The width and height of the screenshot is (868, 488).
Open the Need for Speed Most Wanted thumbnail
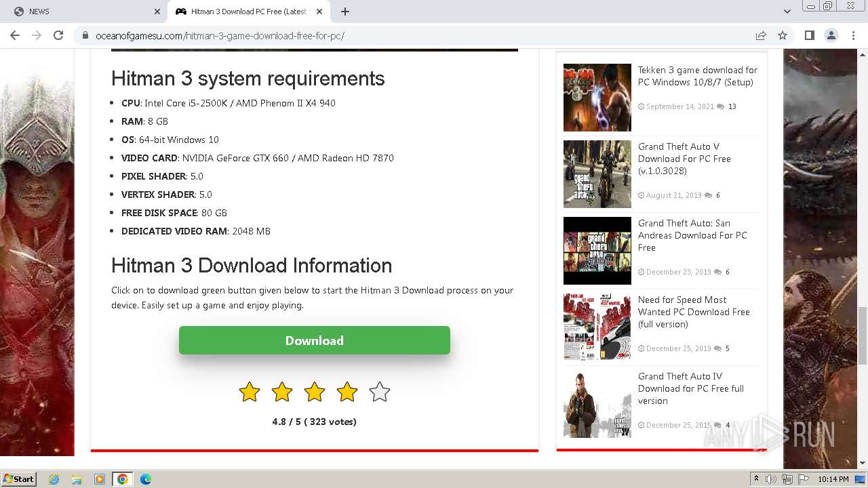(x=597, y=327)
